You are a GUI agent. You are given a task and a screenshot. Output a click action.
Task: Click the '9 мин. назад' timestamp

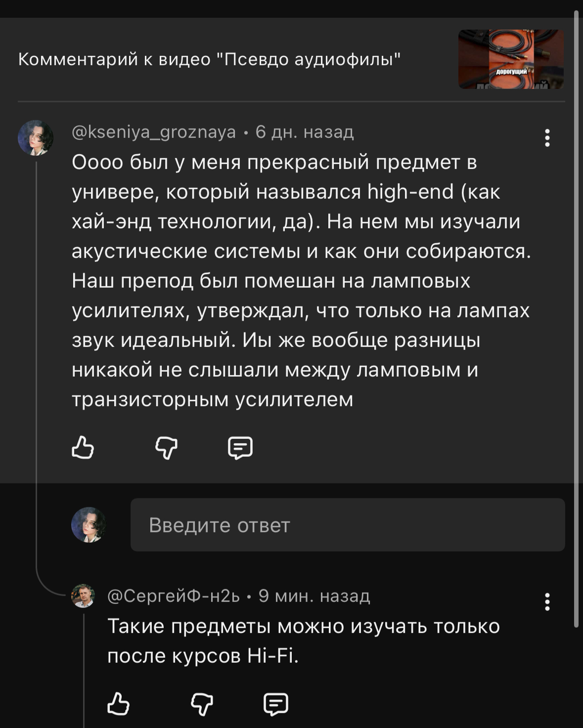pyautogui.click(x=314, y=597)
